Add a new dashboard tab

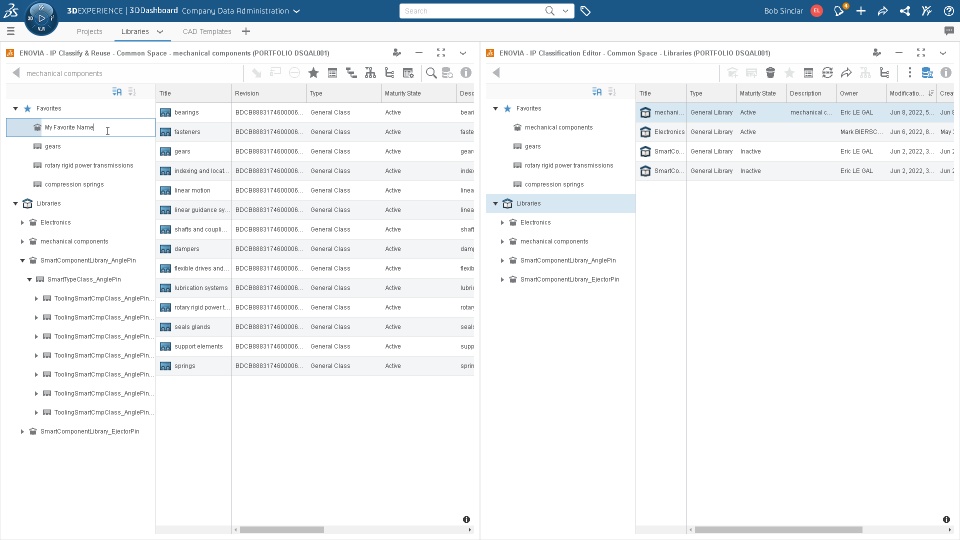pyautogui.click(x=246, y=31)
